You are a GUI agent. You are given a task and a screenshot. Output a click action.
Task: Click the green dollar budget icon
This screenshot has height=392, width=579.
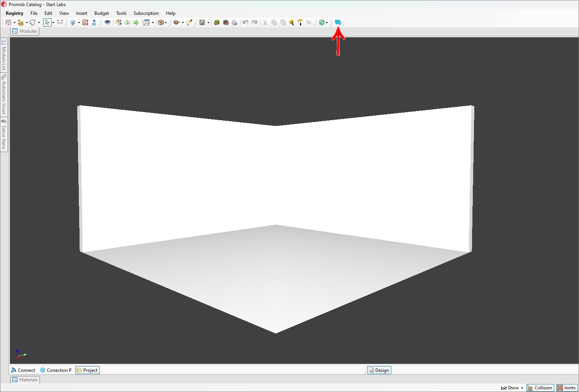pos(322,22)
